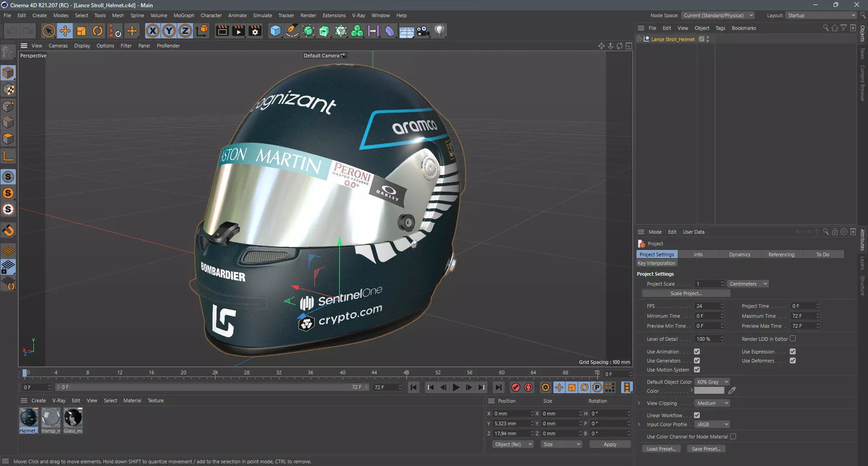Click the FPS value field
The width and height of the screenshot is (868, 466).
click(x=709, y=306)
